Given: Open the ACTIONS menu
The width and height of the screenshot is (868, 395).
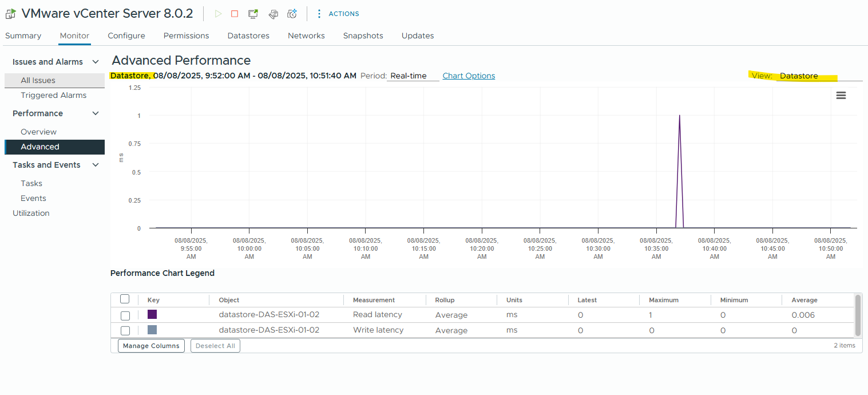Looking at the screenshot, I should pos(338,14).
